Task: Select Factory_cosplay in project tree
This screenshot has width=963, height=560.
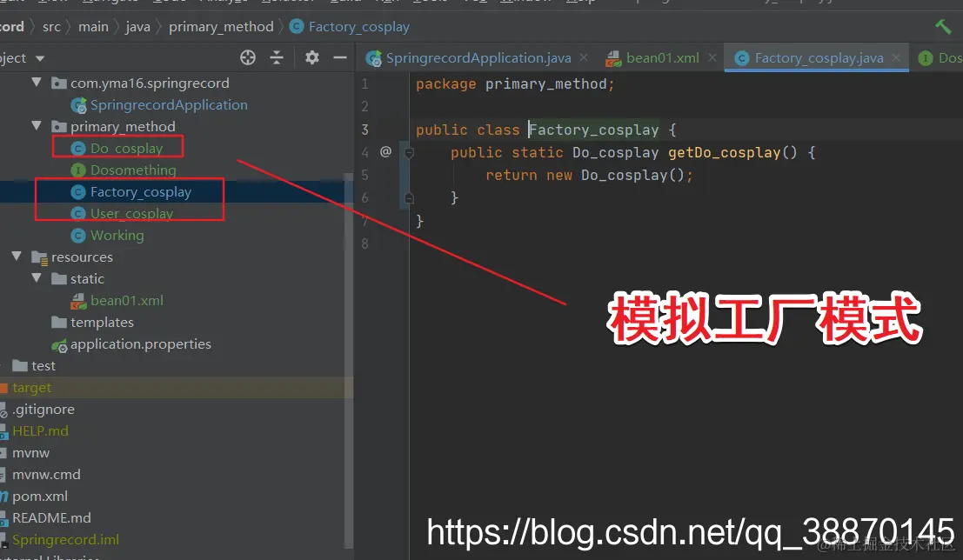Action: [141, 191]
